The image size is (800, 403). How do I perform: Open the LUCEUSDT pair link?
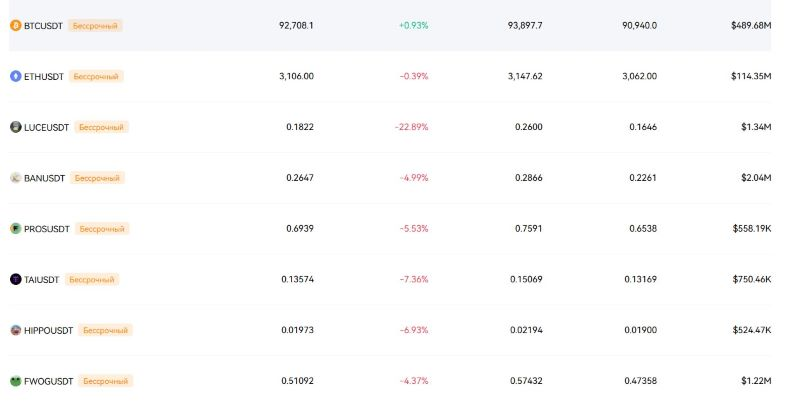coord(46,127)
